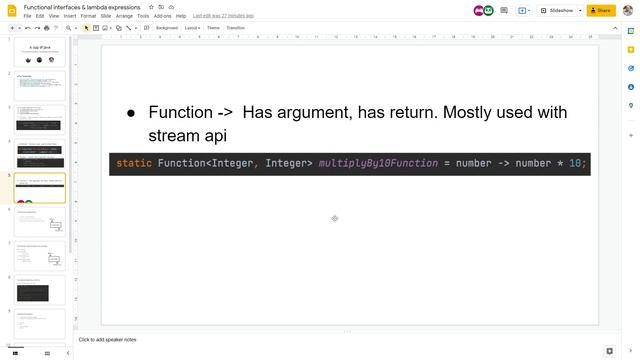Click the zoom magnifier tool
Viewport: 640px width, 360px height.
click(x=69, y=28)
